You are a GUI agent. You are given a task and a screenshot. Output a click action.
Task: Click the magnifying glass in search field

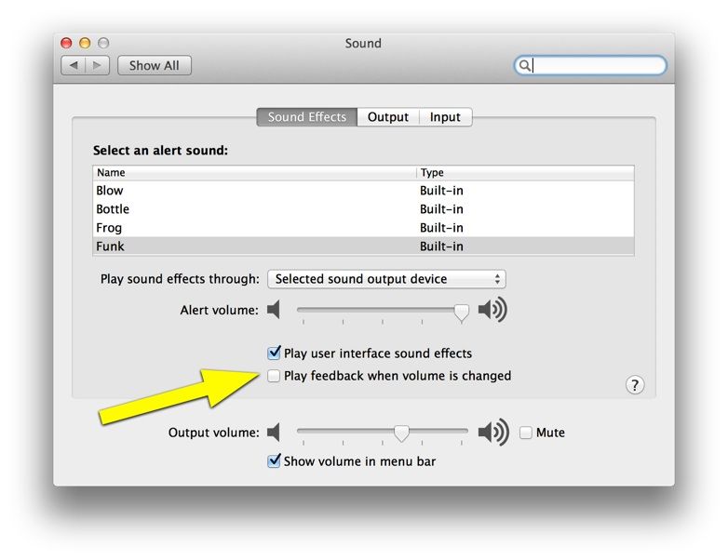pos(525,66)
